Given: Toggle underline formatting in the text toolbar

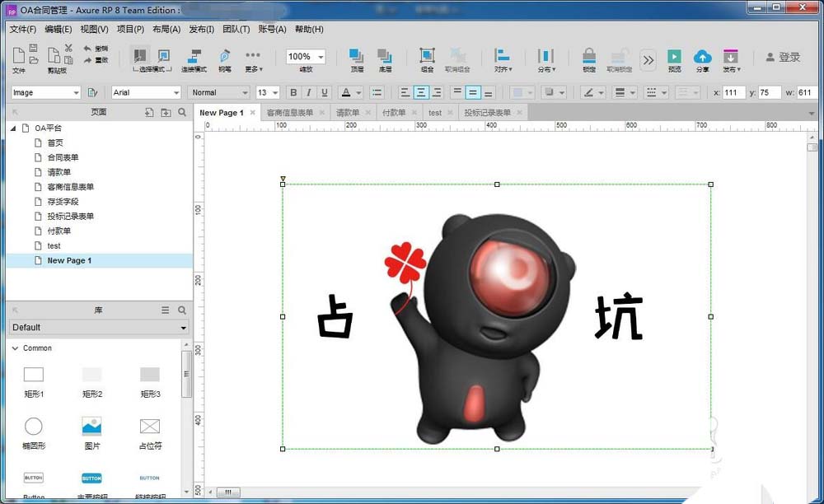Looking at the screenshot, I should tap(324, 91).
